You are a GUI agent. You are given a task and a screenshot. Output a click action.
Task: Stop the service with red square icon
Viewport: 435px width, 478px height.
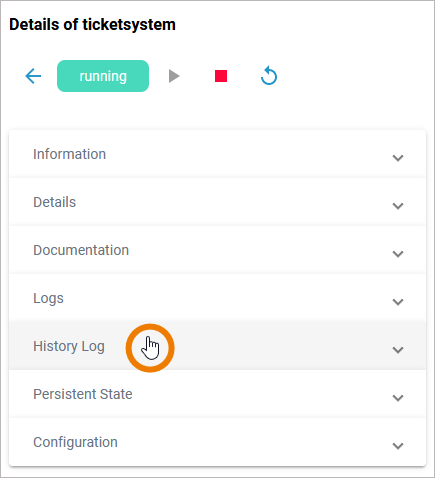point(221,76)
